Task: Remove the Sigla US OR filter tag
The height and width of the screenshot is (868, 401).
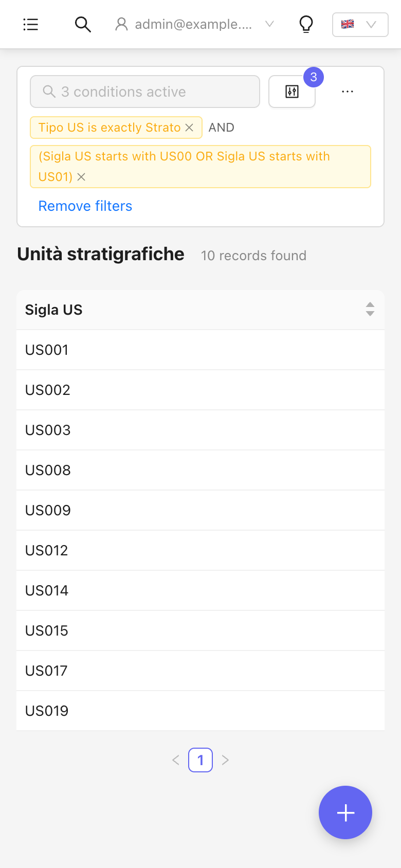Action: 81,177
